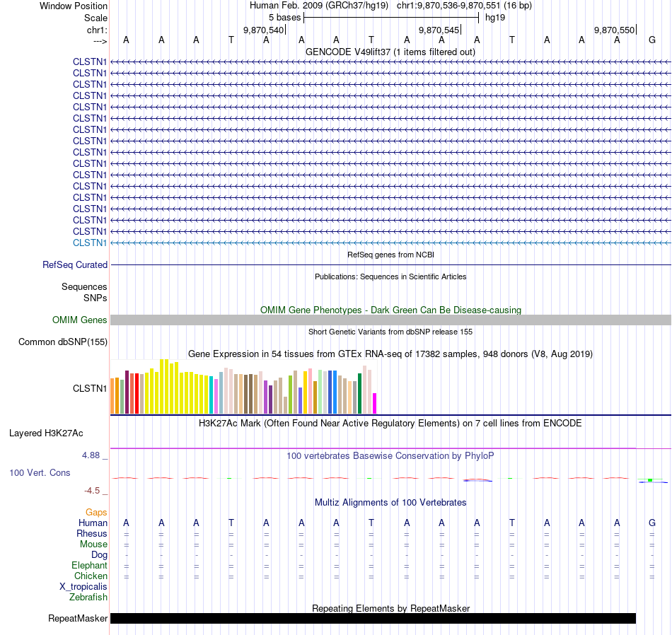Click the '--->' sequence direction arrow label
Viewport: 672px width, 635px height.
tap(100, 41)
